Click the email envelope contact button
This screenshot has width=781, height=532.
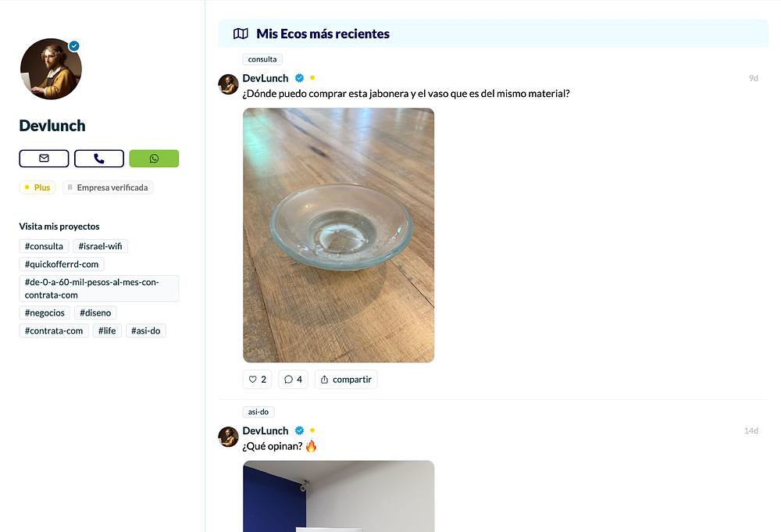click(x=44, y=159)
